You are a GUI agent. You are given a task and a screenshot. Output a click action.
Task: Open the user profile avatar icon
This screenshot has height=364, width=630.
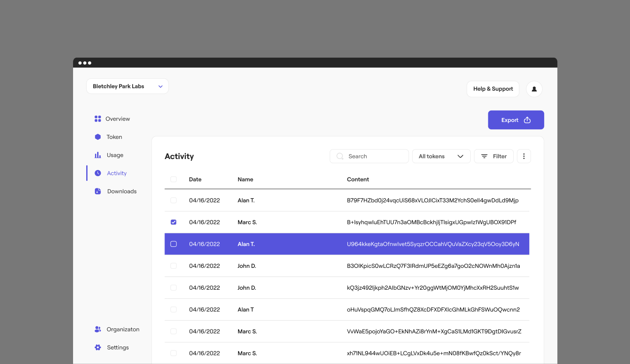[x=534, y=89]
